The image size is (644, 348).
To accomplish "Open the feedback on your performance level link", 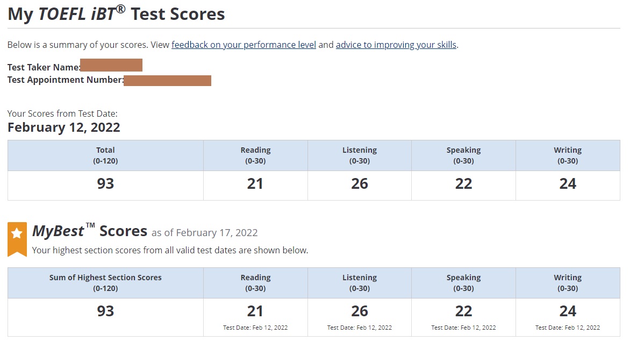I will (x=244, y=45).
